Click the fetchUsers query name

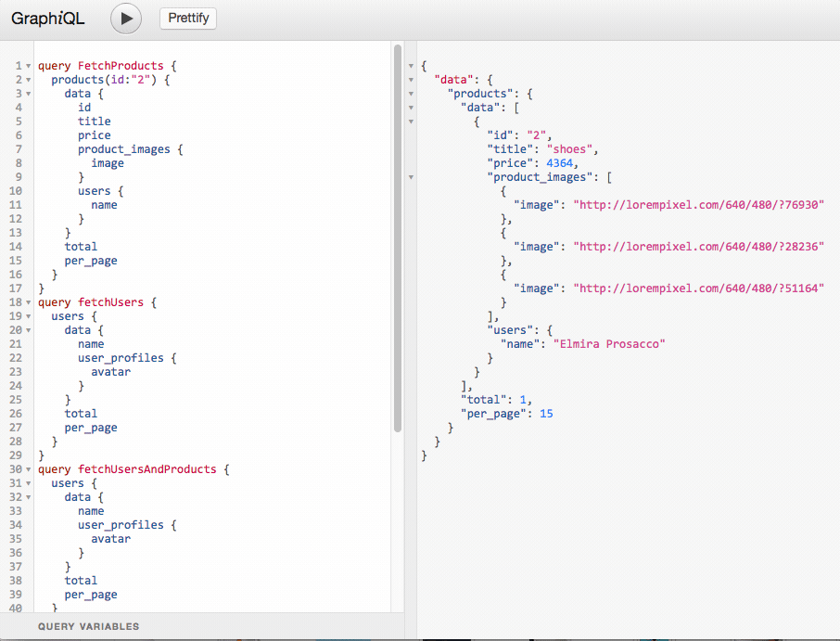tap(111, 302)
